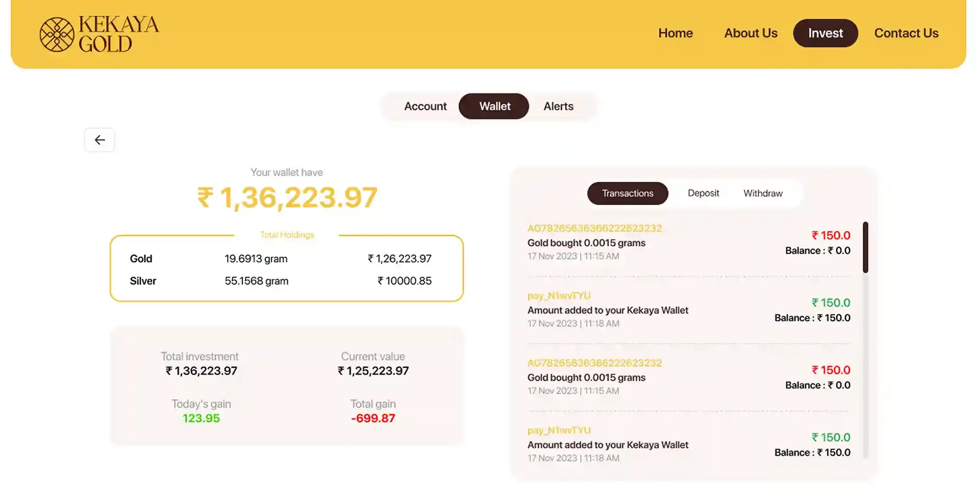Click Today's gain value 123.95
Image resolution: width=980 pixels, height=500 pixels.
click(201, 418)
